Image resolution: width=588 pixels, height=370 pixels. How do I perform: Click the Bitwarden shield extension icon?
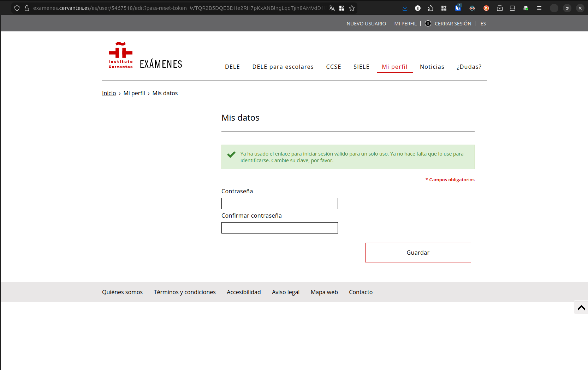click(458, 8)
